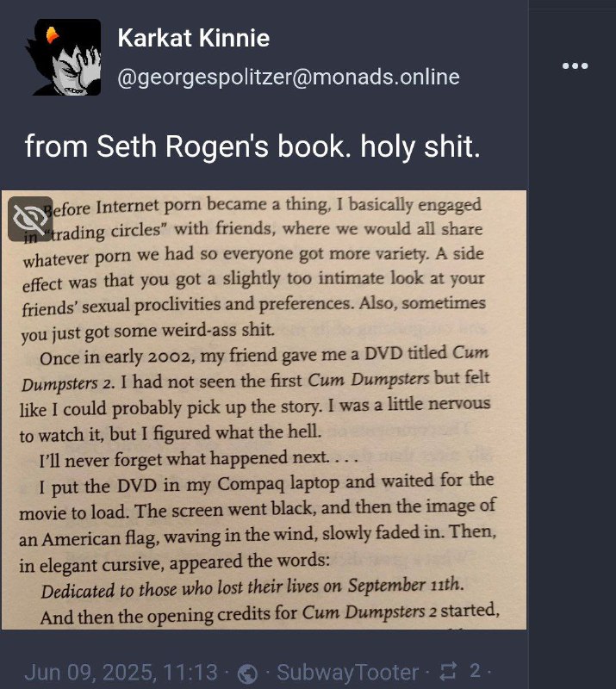Image resolution: width=616 pixels, height=689 pixels.
Task: Expand the book page photo attachment
Action: (264, 410)
